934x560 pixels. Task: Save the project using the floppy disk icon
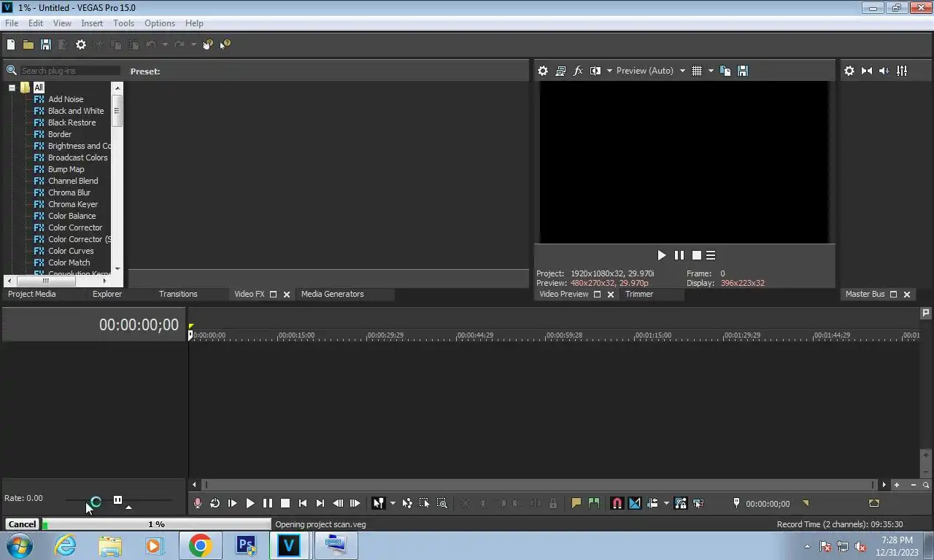pyautogui.click(x=45, y=44)
